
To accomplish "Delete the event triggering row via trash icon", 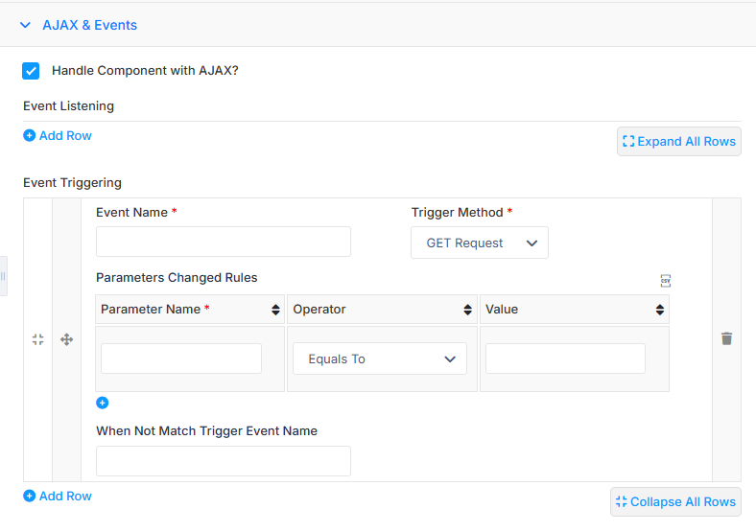I will pos(726,338).
